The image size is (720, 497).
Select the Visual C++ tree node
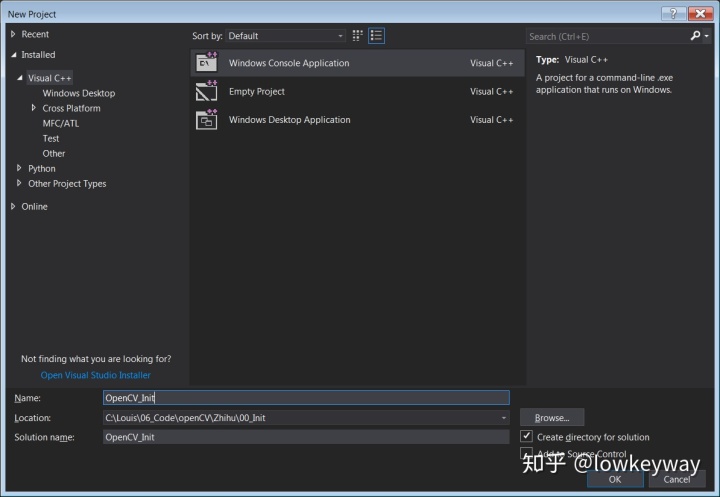coord(50,78)
